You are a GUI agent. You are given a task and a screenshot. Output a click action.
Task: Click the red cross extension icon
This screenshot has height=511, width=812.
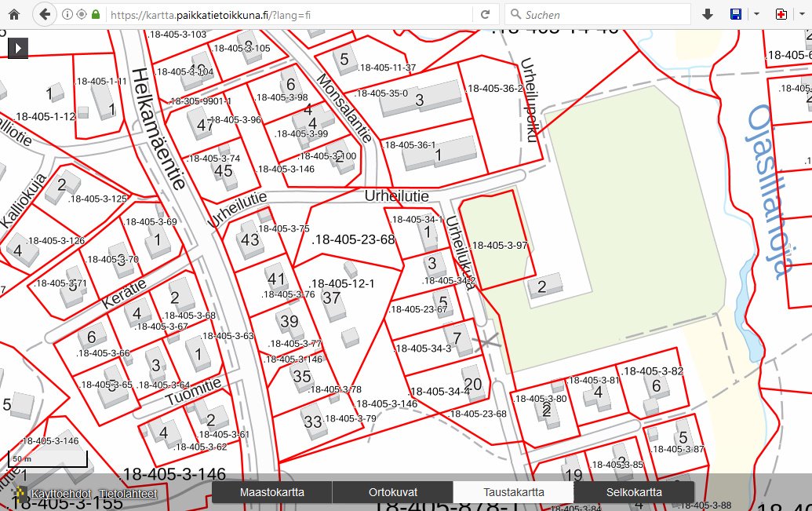pos(781,14)
